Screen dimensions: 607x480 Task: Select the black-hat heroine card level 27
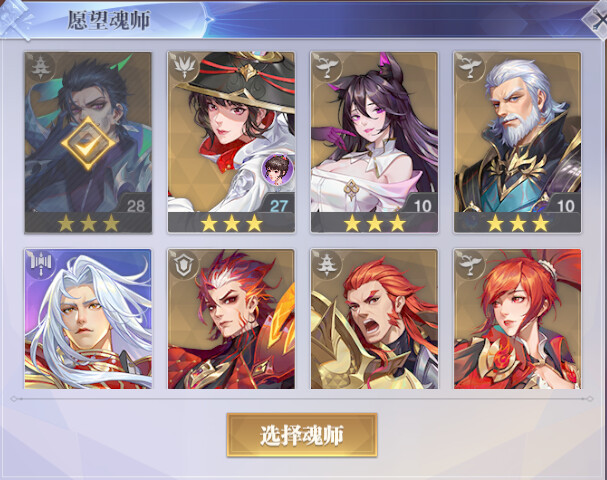tap(231, 142)
